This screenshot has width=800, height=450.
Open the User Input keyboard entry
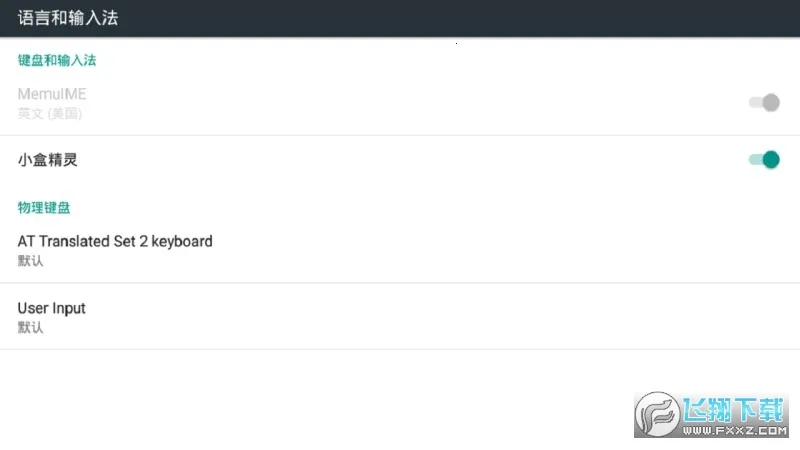[x=52, y=308]
